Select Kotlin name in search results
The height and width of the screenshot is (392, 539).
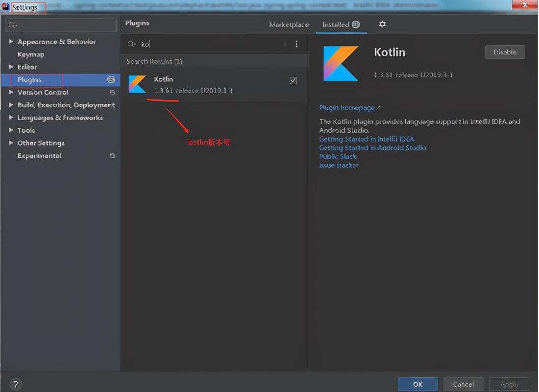pyautogui.click(x=163, y=79)
